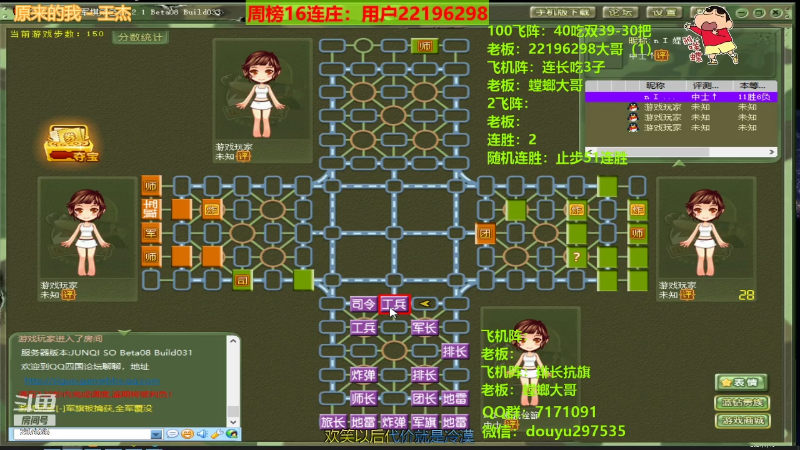This screenshot has width=800, height=450.
Task: Click the 评 badge beside 中士 in the profile card
Action: click(x=661, y=56)
